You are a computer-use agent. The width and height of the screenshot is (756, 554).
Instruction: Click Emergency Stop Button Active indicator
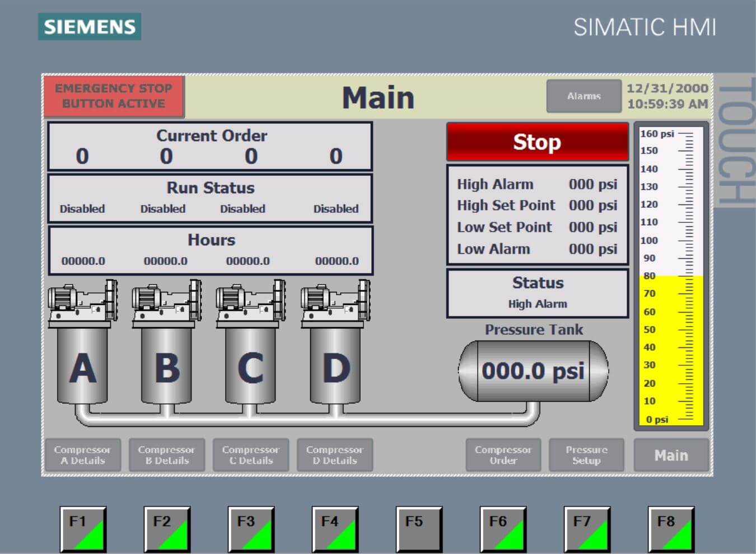pyautogui.click(x=114, y=96)
